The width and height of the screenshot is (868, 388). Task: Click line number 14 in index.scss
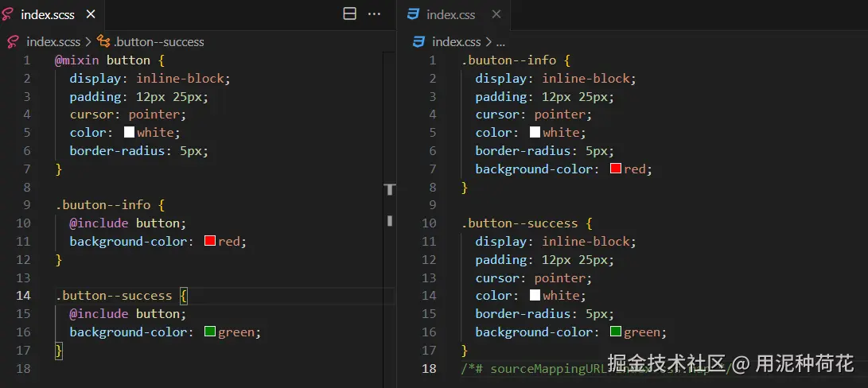(x=23, y=296)
